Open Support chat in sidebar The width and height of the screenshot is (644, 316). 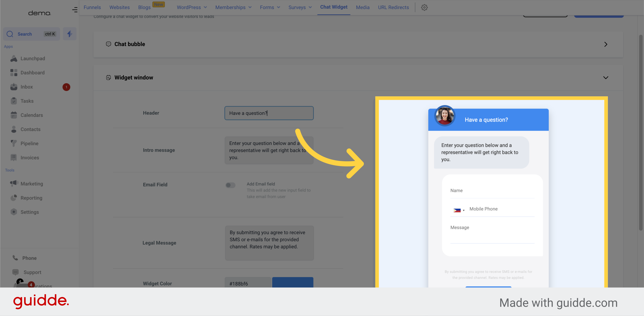tap(27, 272)
